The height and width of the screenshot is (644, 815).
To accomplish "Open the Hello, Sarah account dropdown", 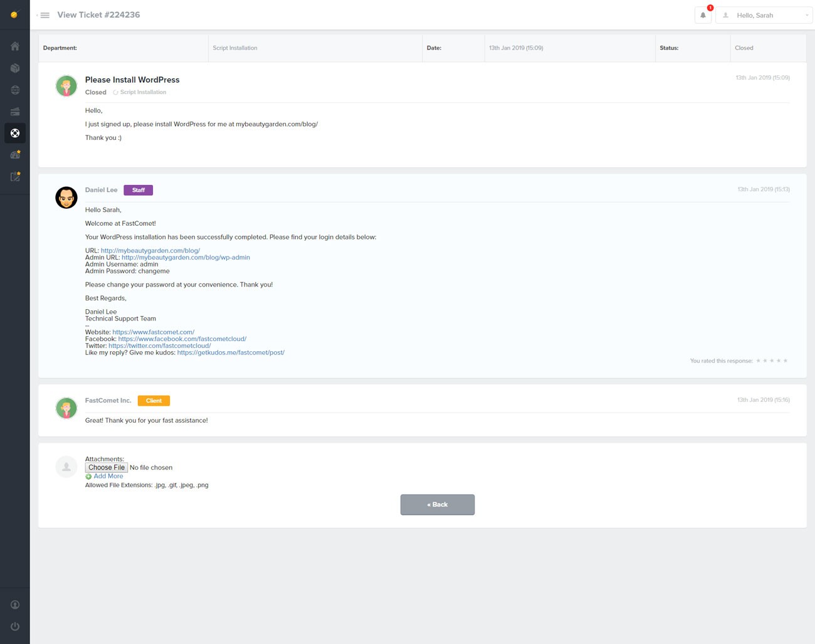I will click(764, 14).
